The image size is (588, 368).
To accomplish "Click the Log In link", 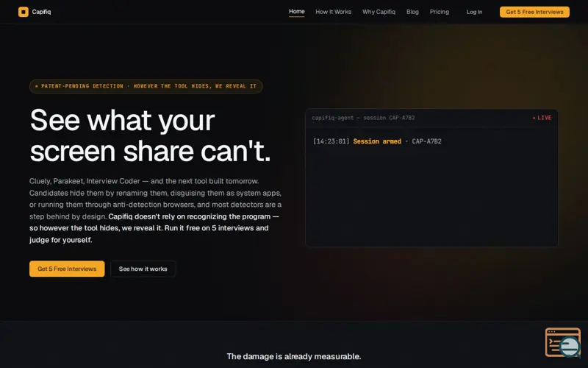I will (x=474, y=12).
